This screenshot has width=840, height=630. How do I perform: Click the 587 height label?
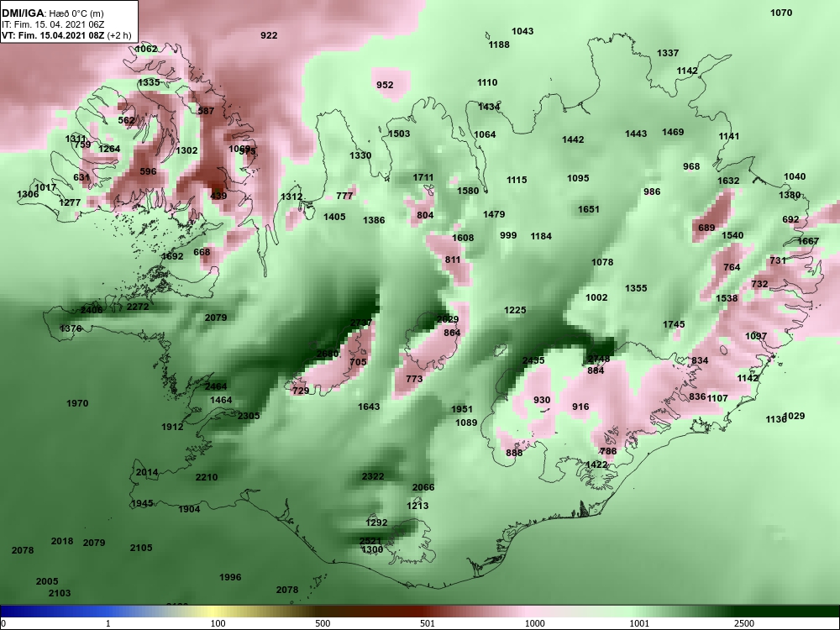point(206,112)
